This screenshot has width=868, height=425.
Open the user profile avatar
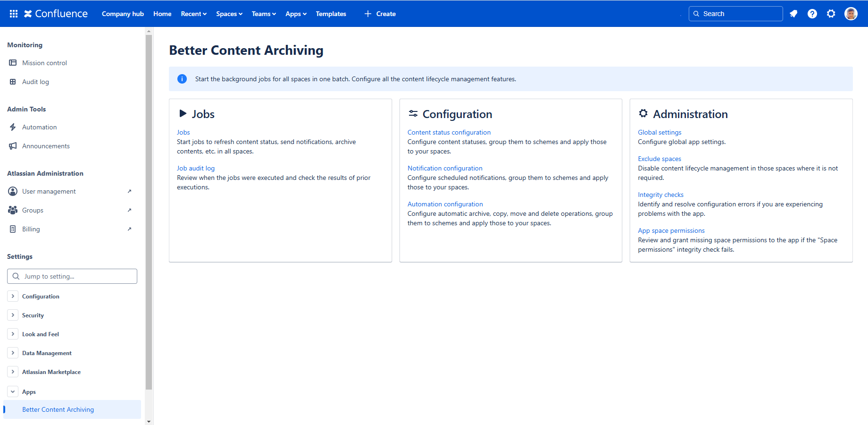(x=851, y=14)
